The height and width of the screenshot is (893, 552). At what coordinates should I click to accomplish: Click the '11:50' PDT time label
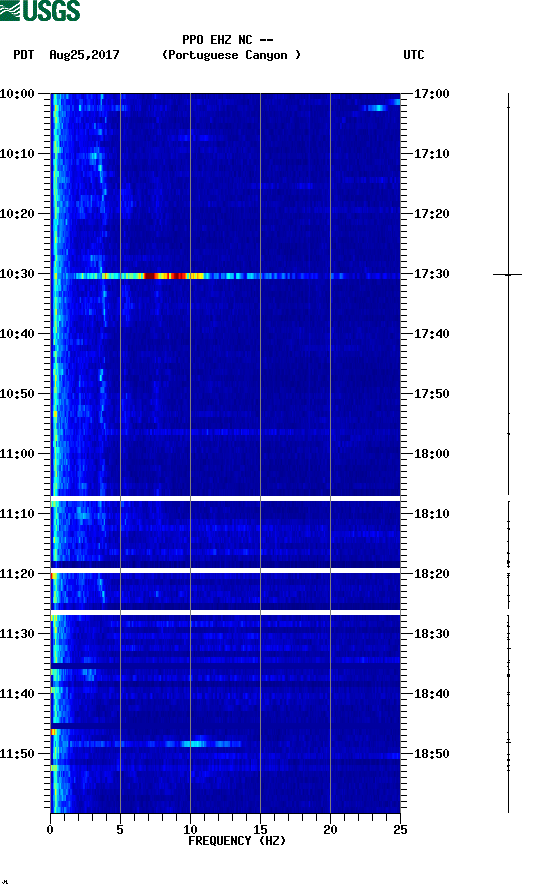(x=17, y=754)
